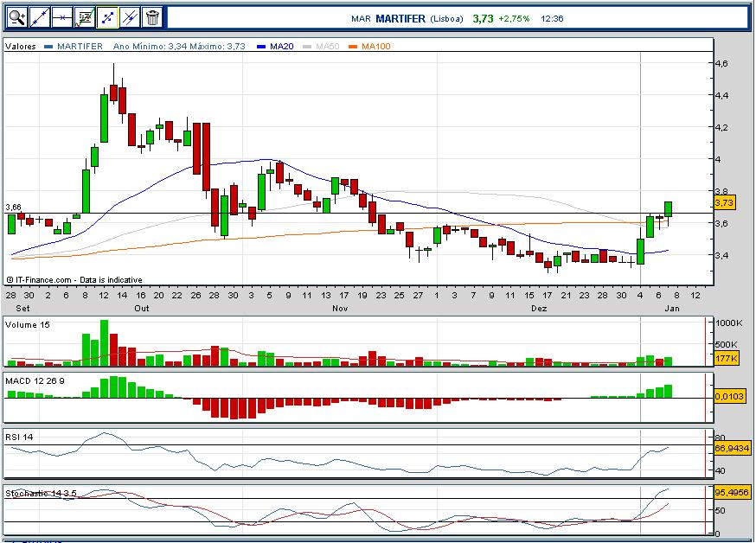Click the 3,66 horizontal line label

pos(14,208)
